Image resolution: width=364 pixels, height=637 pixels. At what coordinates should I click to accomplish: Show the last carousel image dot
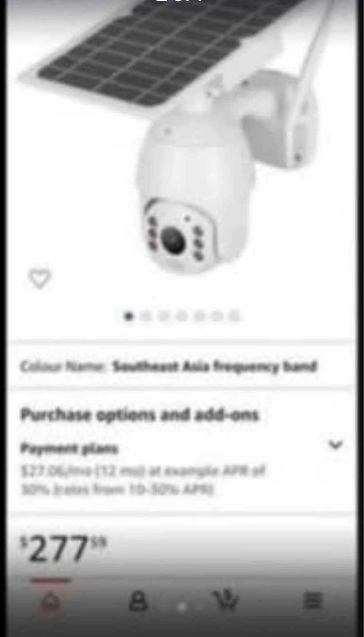[234, 316]
